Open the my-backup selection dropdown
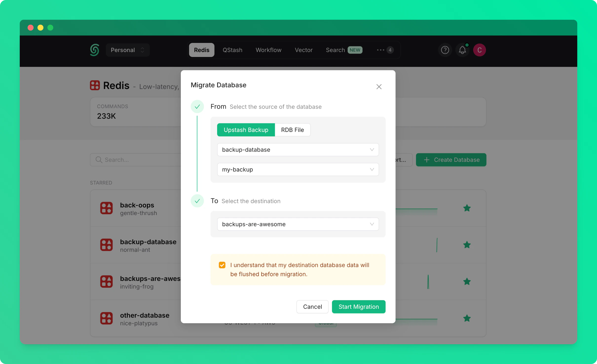The image size is (597, 364). tap(298, 169)
